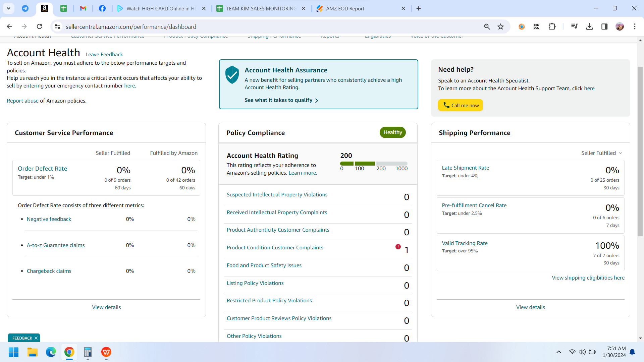Open Windows notification bell in system tray
This screenshot has width=644, height=362.
click(x=632, y=352)
